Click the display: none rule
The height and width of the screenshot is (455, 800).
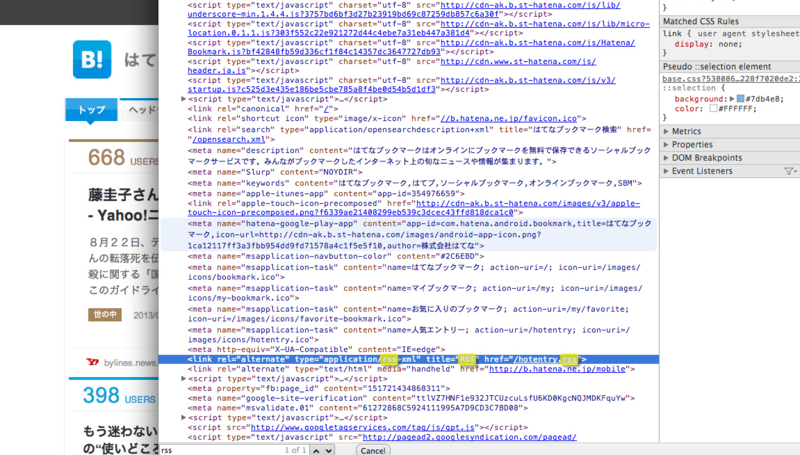(708, 44)
